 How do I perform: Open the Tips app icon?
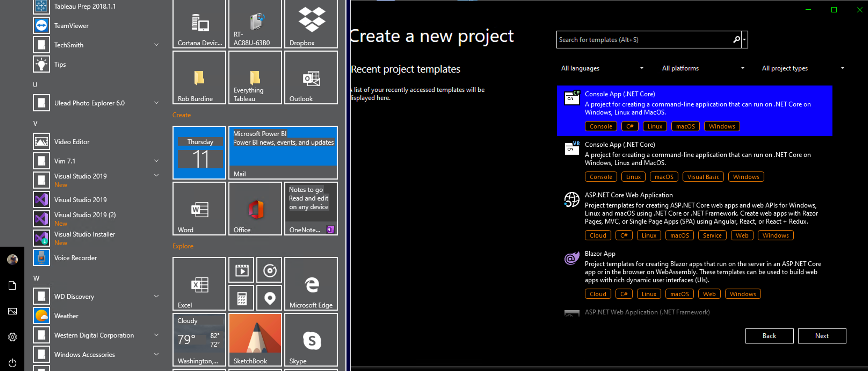click(x=41, y=64)
